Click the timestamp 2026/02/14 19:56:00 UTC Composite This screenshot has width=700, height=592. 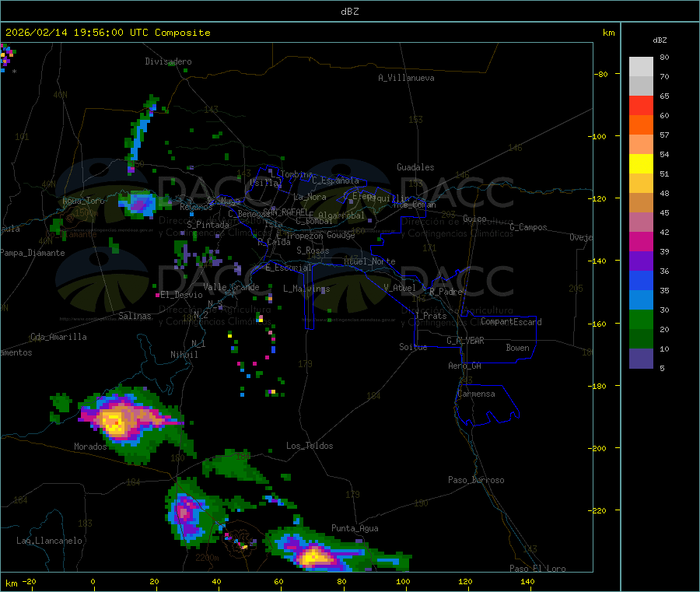(x=107, y=33)
